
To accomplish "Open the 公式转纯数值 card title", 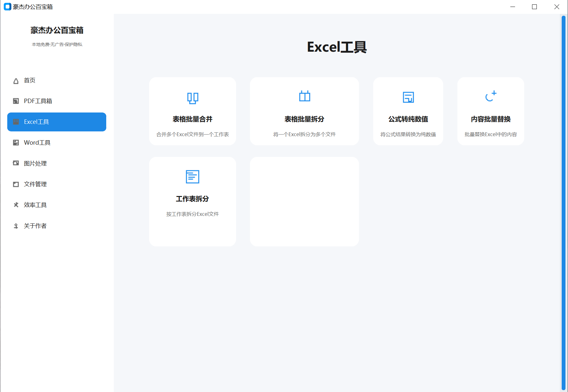I will [408, 119].
